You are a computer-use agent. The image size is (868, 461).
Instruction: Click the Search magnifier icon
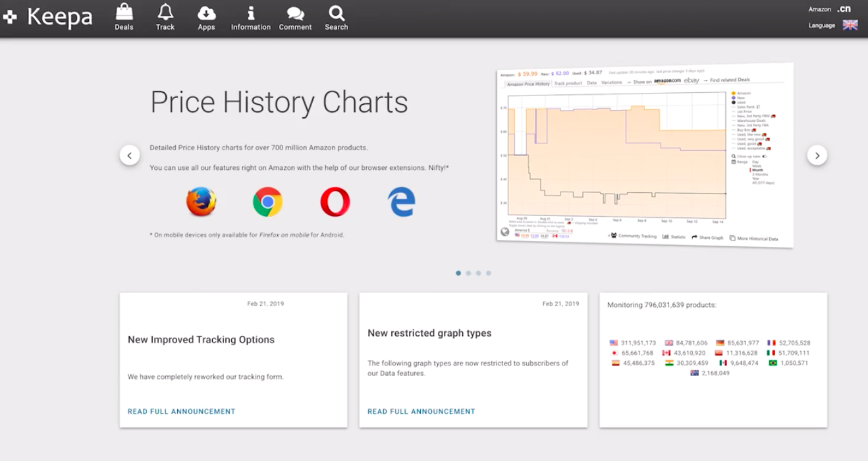tap(336, 13)
